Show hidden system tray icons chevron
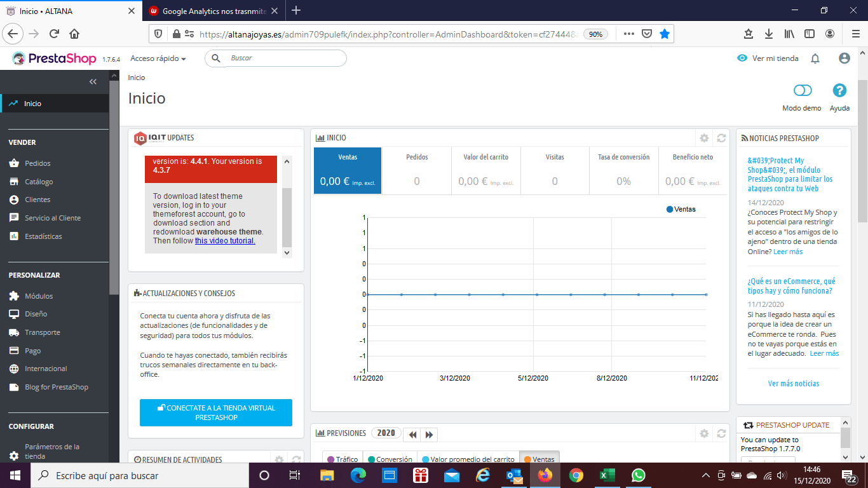This screenshot has width=868, height=488. (706, 475)
